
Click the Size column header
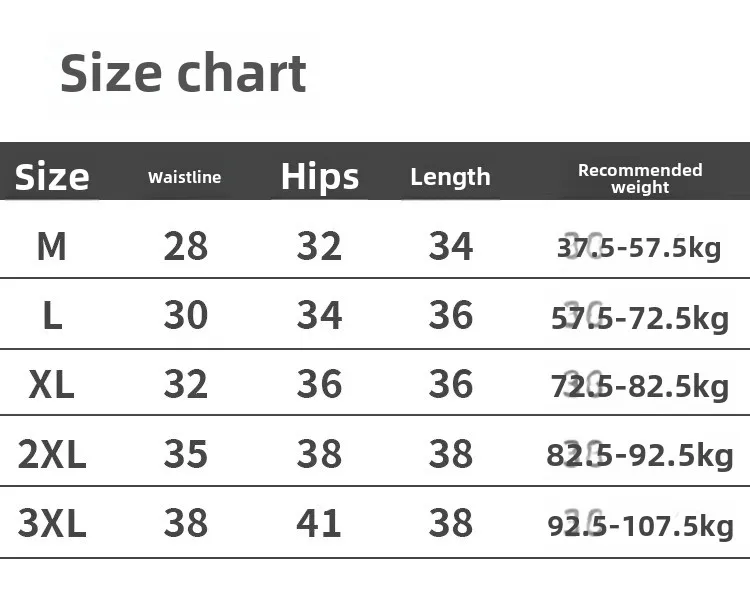pyautogui.click(x=52, y=177)
